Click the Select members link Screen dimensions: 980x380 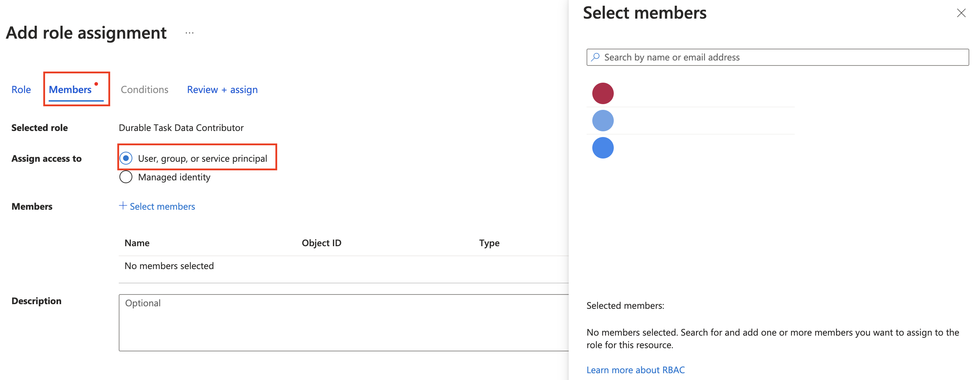tap(162, 206)
